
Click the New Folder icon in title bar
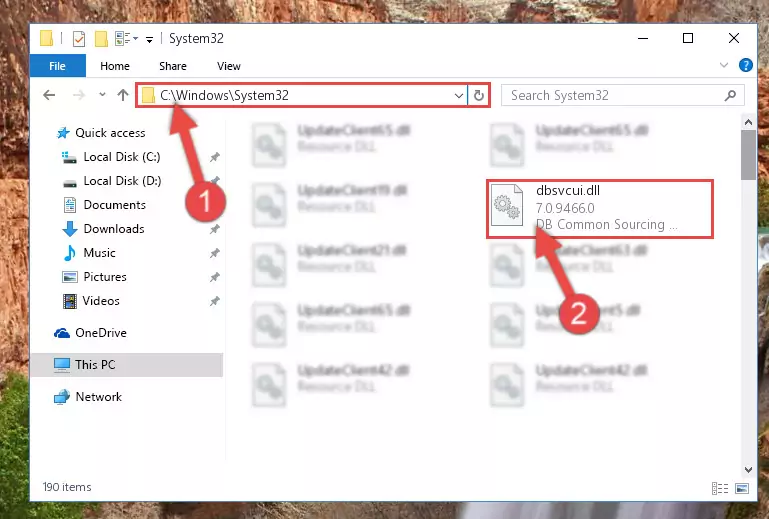101,38
